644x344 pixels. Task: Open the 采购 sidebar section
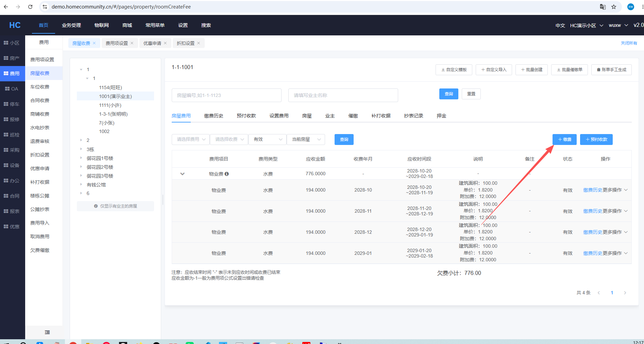click(12, 150)
